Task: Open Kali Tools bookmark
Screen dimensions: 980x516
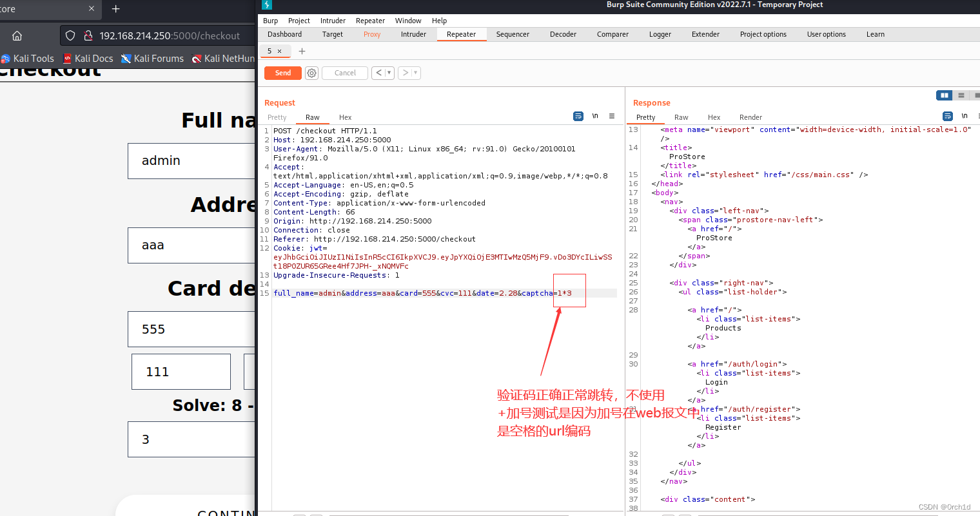Action: [x=28, y=58]
